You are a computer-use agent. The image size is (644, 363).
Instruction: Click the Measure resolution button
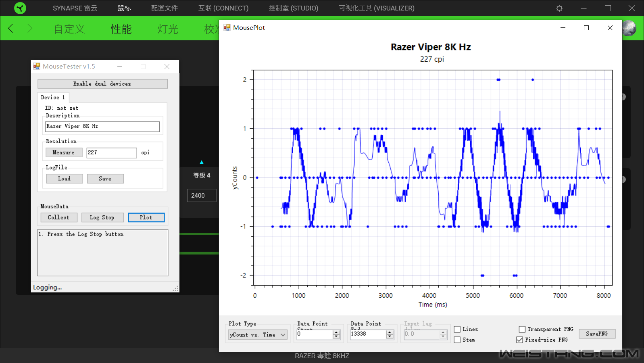click(x=64, y=152)
